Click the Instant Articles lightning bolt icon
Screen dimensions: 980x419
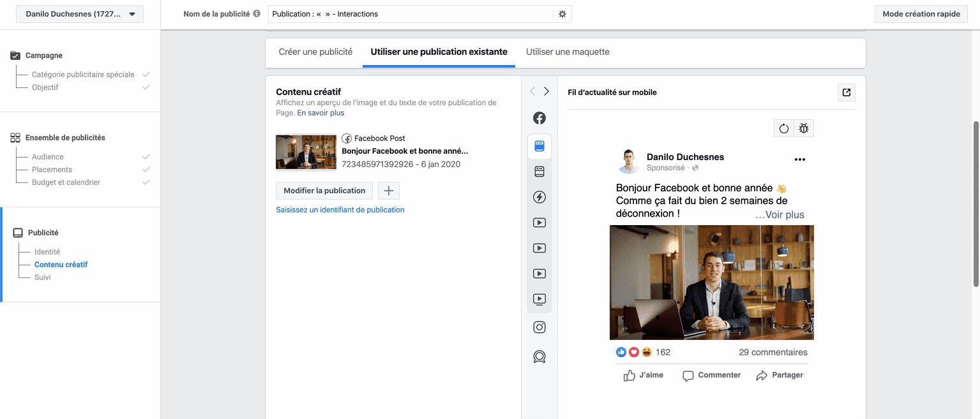coord(539,197)
